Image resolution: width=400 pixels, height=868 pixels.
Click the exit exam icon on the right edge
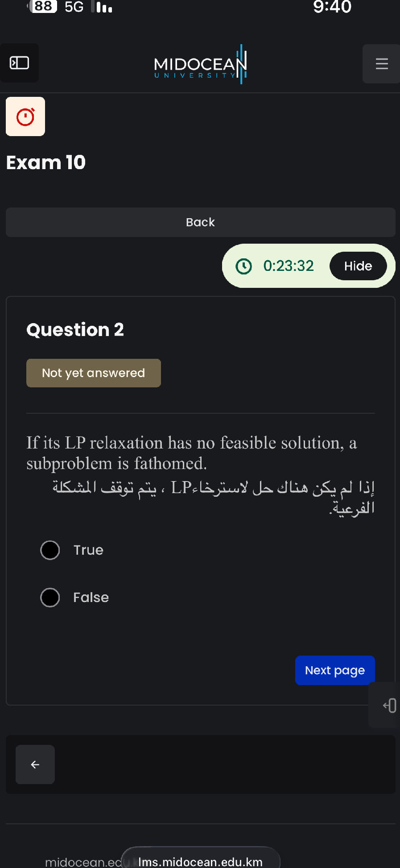pyautogui.click(x=389, y=705)
